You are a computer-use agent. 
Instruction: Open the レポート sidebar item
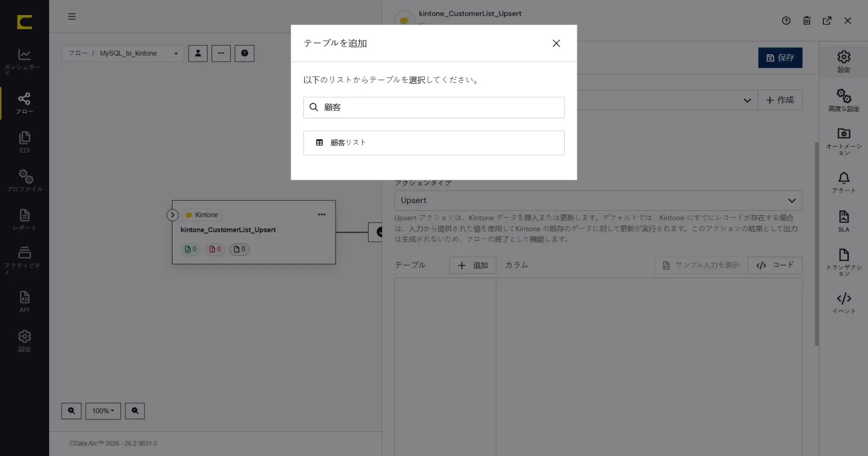pyautogui.click(x=24, y=220)
